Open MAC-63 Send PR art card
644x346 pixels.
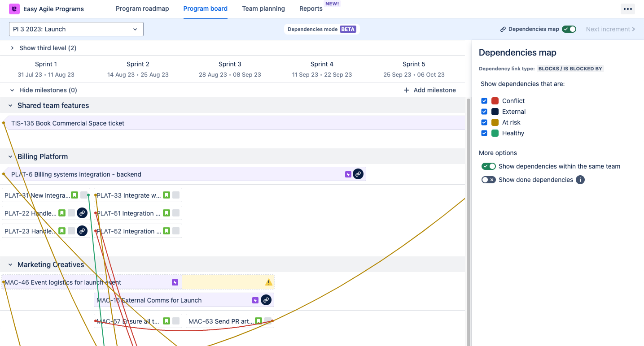[230, 321]
